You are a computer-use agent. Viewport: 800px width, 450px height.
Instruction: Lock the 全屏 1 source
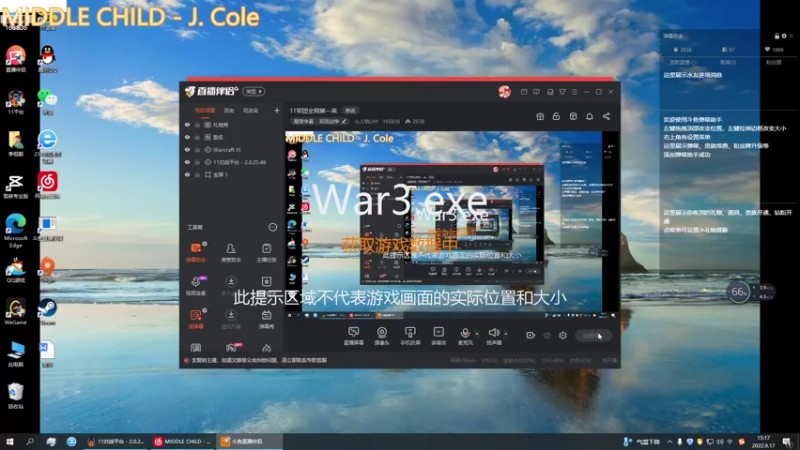click(197, 174)
